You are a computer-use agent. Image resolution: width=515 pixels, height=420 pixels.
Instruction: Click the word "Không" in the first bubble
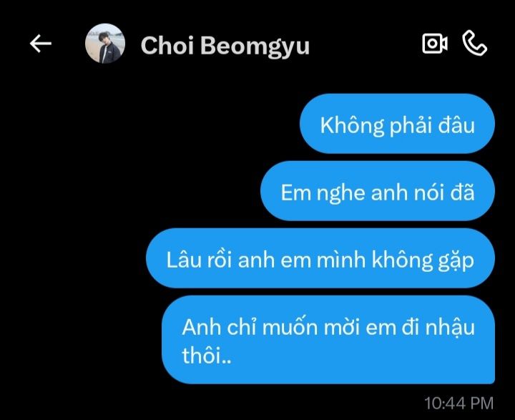point(352,125)
